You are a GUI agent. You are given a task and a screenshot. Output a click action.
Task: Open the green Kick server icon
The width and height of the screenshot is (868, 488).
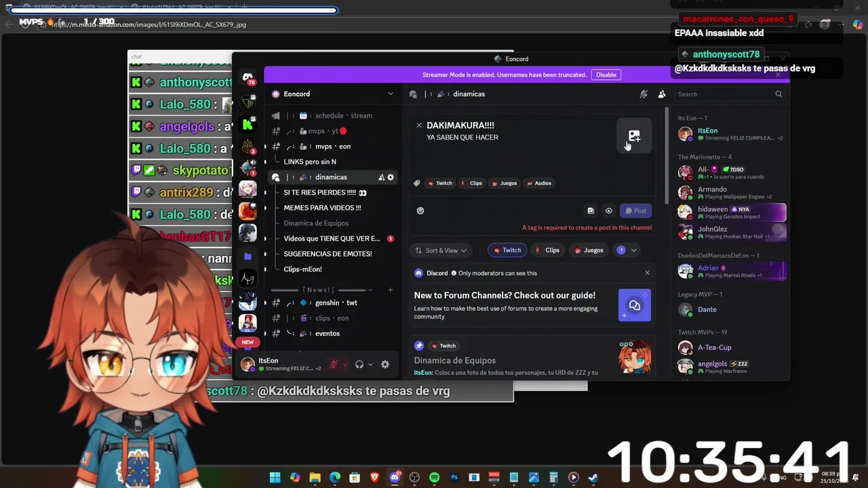tap(248, 124)
